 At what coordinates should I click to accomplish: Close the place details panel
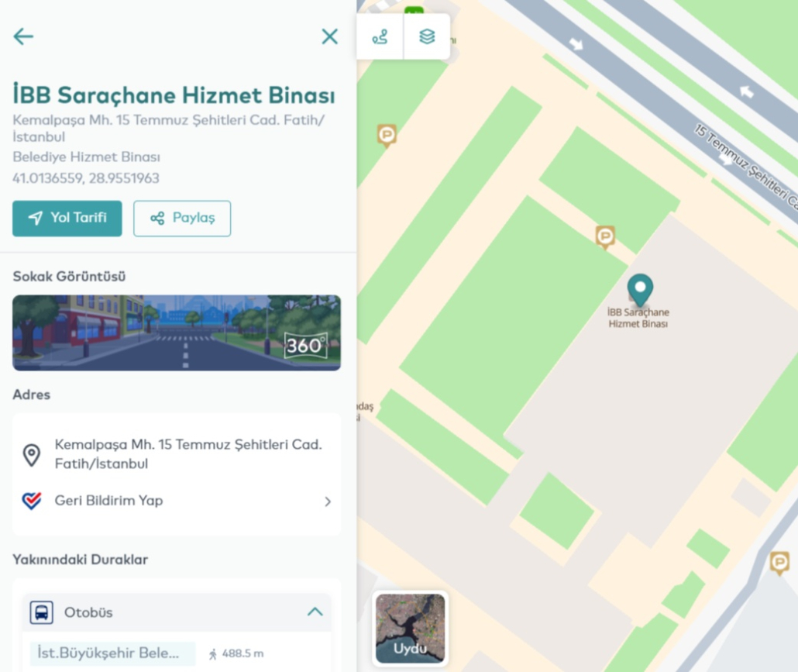point(330,36)
